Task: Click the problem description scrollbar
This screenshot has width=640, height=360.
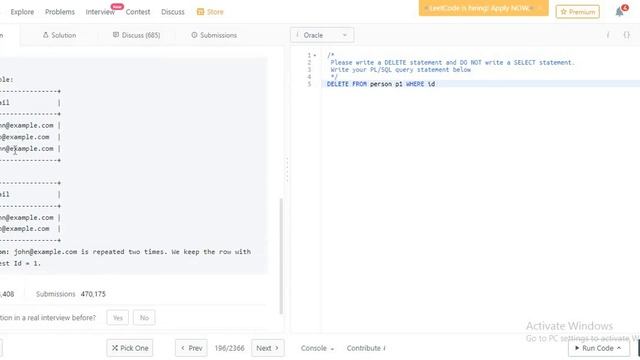Action: tap(281, 256)
